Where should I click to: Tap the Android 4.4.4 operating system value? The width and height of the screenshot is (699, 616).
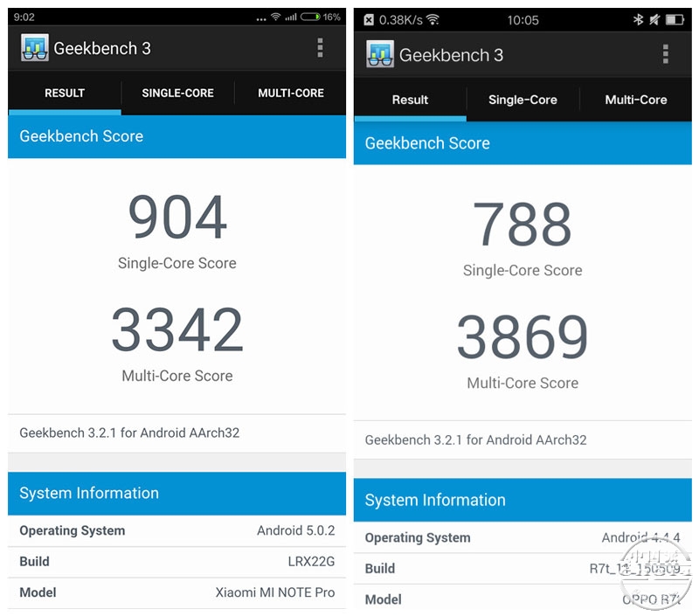640,537
